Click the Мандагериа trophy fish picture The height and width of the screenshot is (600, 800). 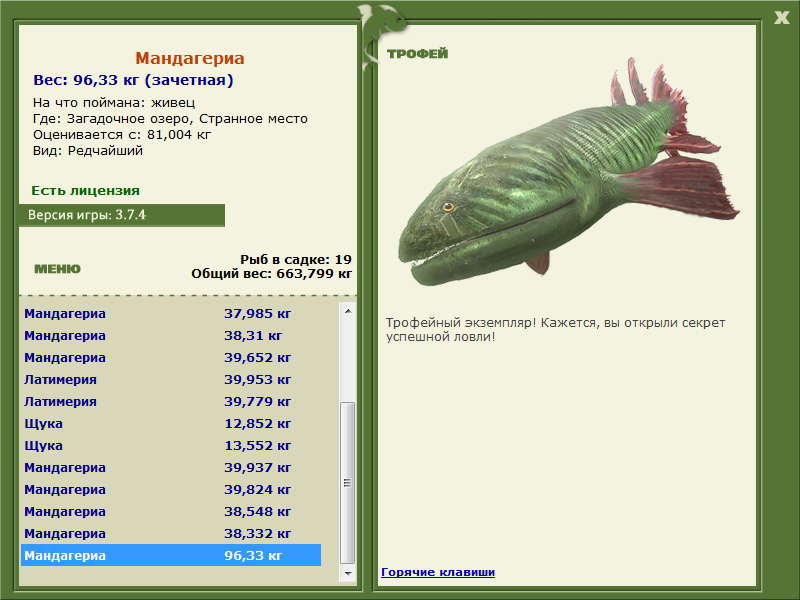(x=567, y=172)
